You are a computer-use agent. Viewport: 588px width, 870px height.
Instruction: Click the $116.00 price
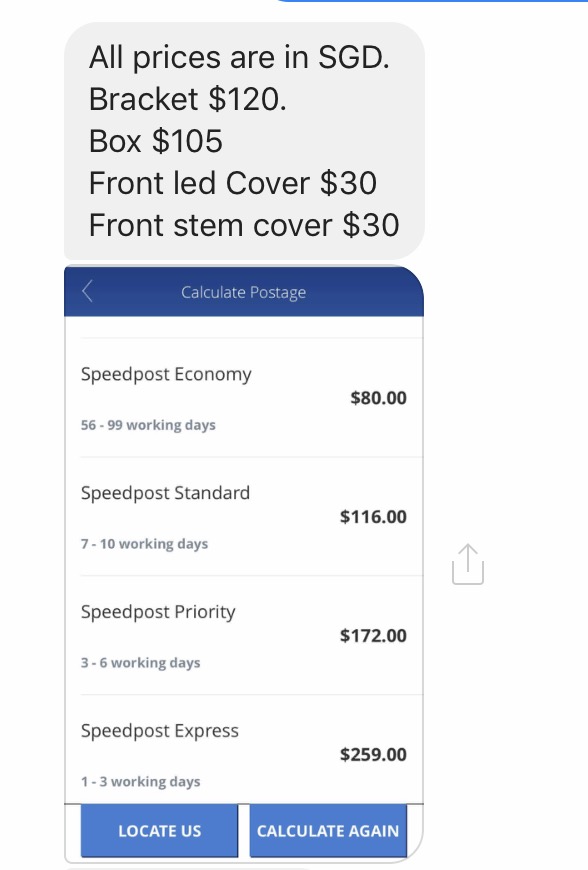[x=373, y=517]
